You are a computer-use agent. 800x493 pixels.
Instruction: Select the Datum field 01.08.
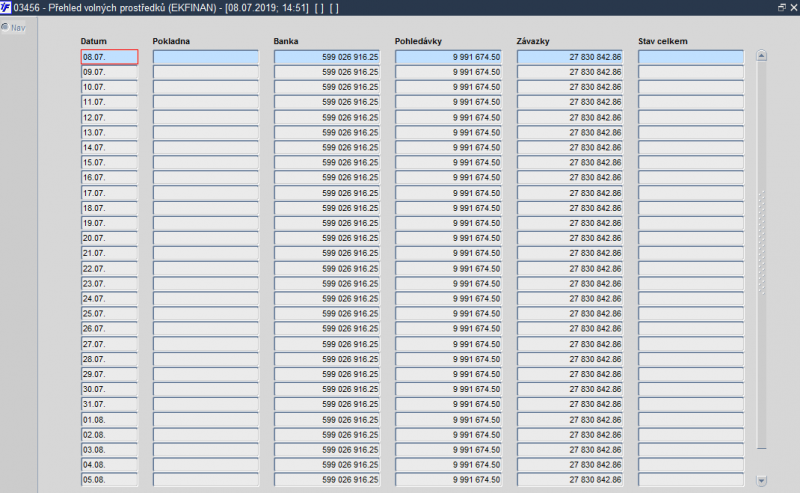point(109,420)
